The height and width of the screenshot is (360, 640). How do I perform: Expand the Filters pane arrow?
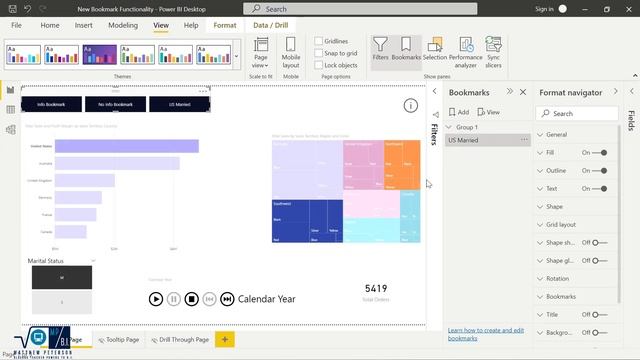pos(435,91)
